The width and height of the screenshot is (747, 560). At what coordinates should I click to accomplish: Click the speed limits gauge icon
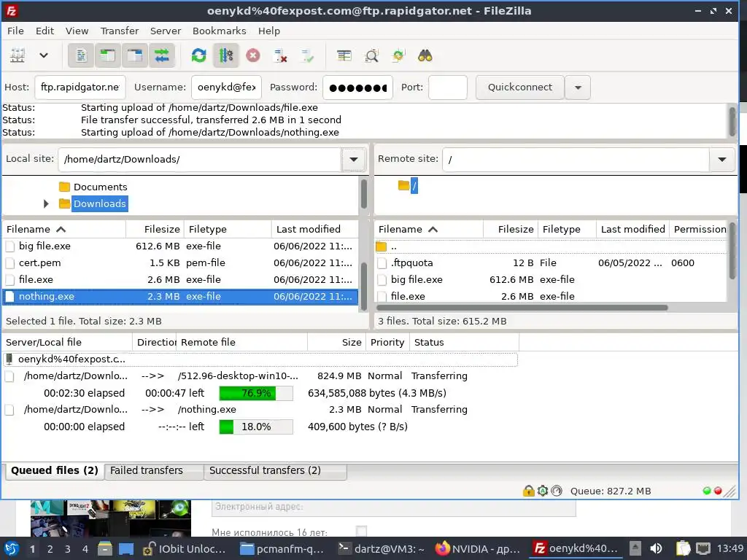557,491
